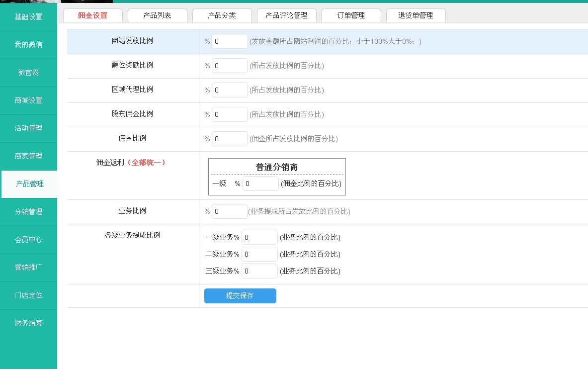
Task: Click the 提交保存 button
Action: coord(240,296)
